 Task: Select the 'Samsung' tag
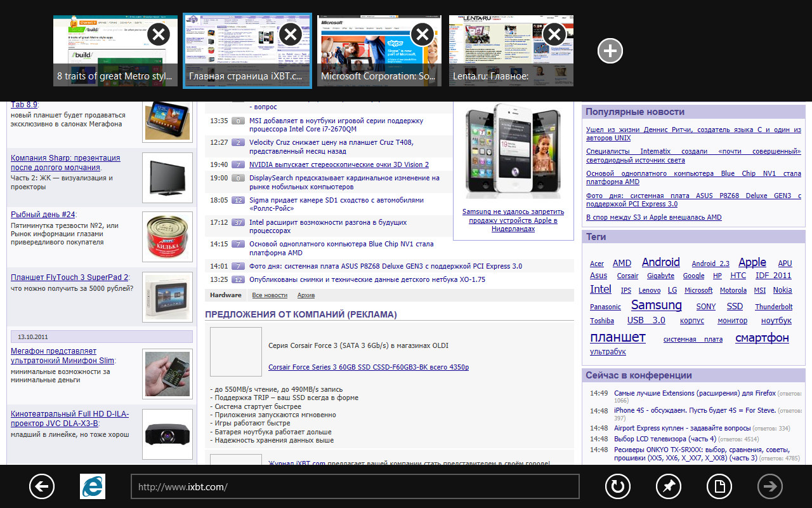657,305
